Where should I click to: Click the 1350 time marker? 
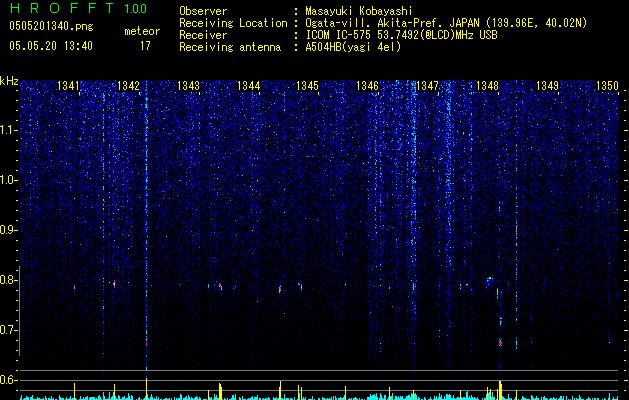coord(607,86)
